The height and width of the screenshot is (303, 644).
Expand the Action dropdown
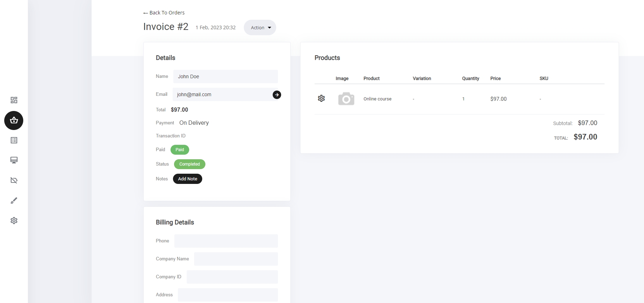[x=260, y=27]
